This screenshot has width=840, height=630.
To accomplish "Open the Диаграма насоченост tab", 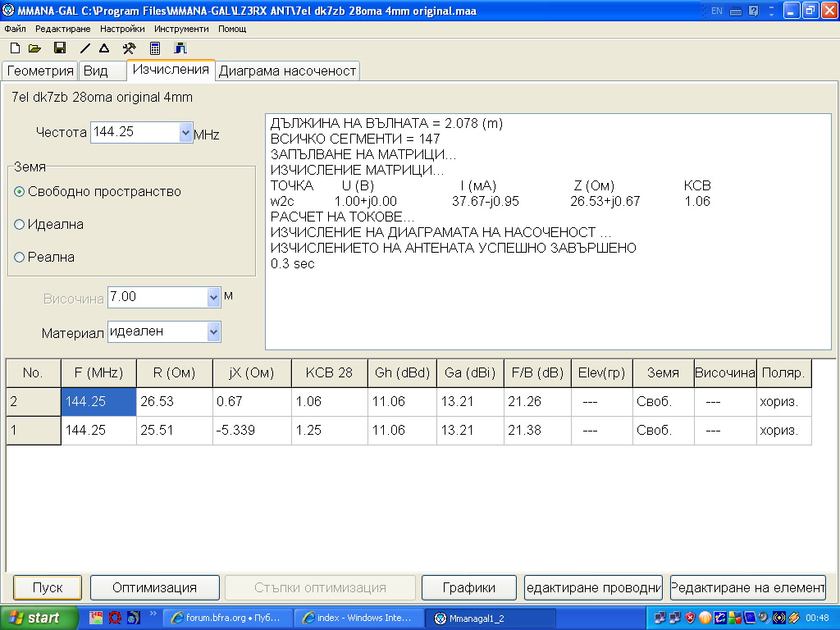I will (x=287, y=71).
